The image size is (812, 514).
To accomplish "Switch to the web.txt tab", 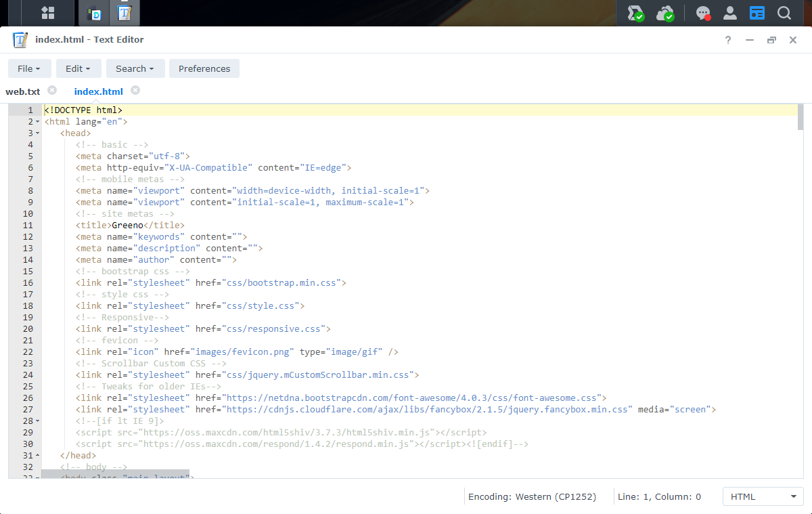I will click(x=23, y=91).
